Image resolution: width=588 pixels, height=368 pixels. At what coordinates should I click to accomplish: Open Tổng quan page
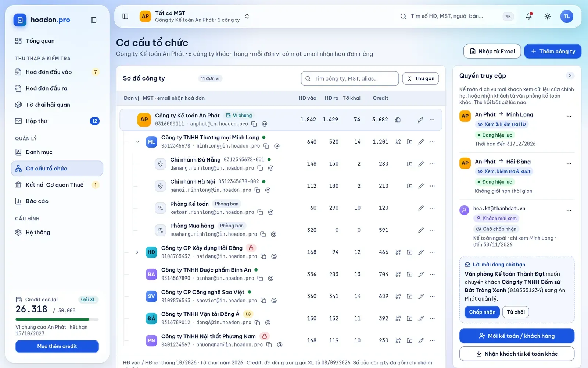(57, 41)
